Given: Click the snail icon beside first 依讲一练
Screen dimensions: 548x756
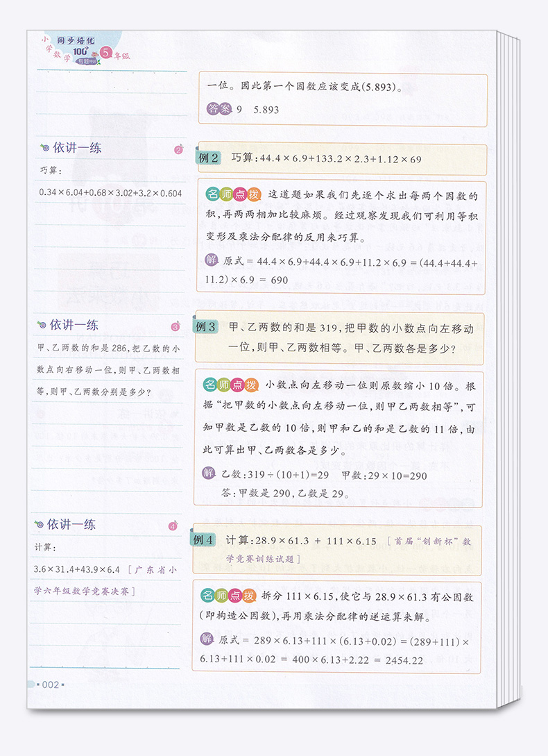Looking at the screenshot, I should 45,148.
